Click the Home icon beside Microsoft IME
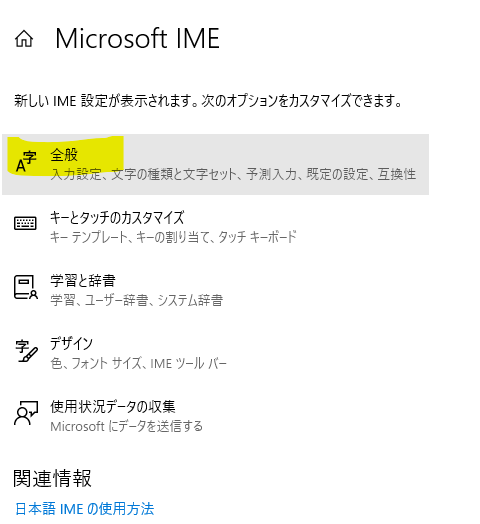The width and height of the screenshot is (480, 524). (24, 39)
